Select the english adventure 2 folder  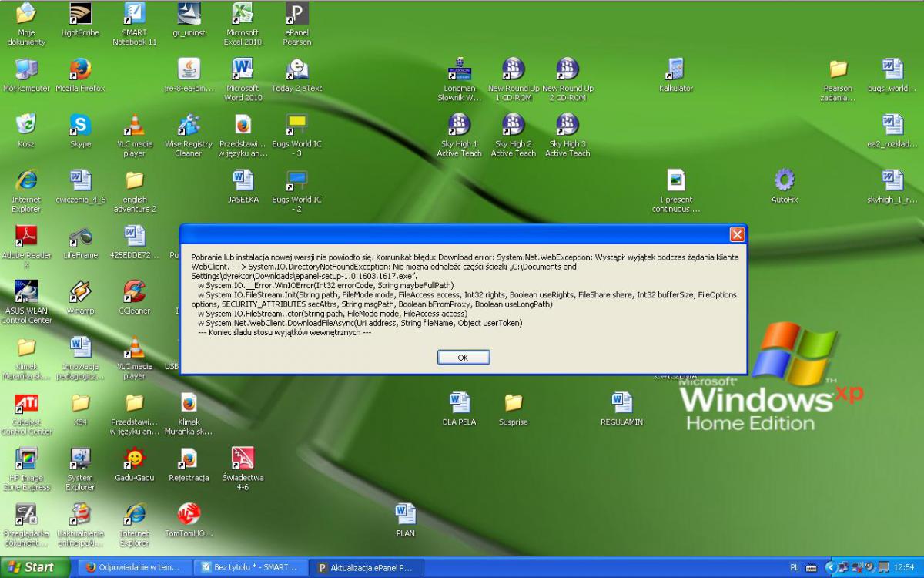(135, 191)
